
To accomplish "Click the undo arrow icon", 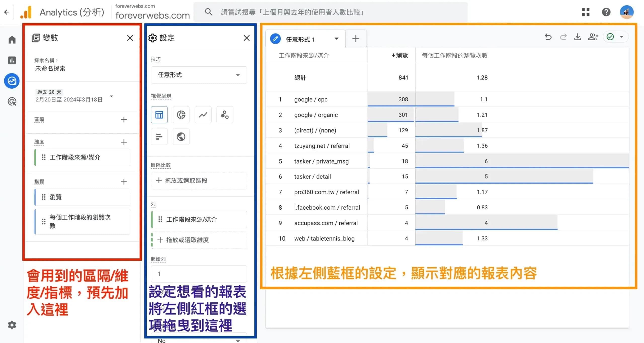I will 548,37.
